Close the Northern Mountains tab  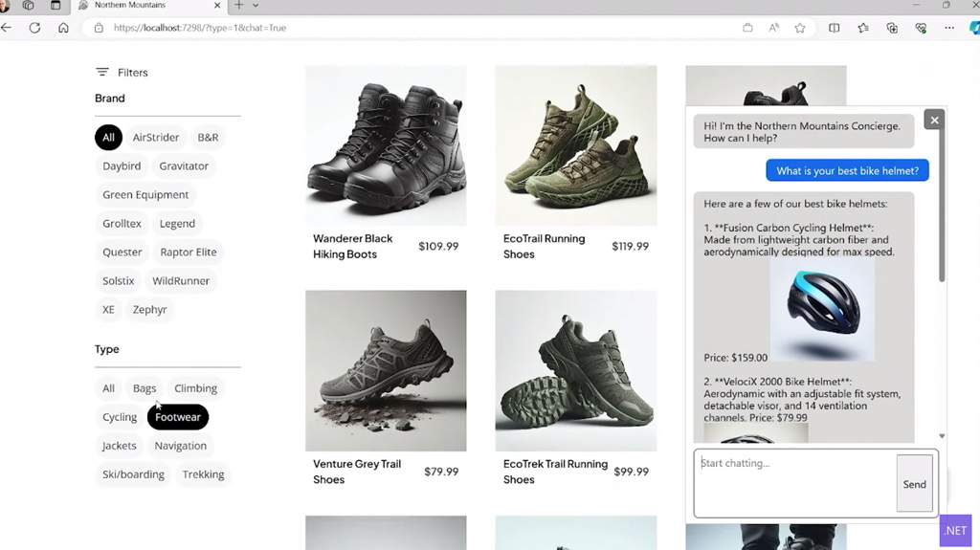217,5
